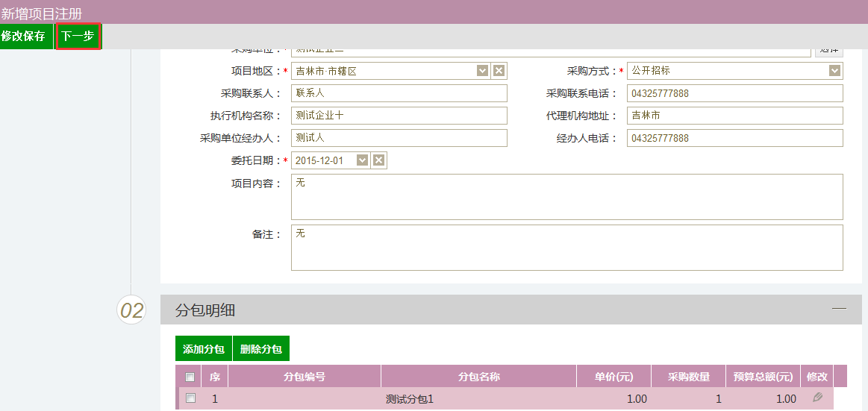Click the pencil edit icon for 测试分包1
868x411 pixels.
click(817, 398)
